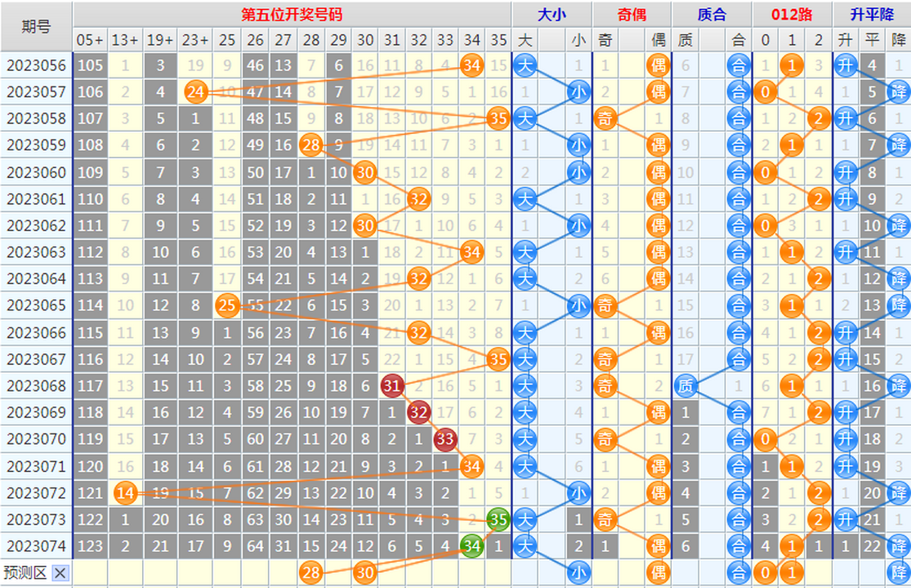Open the 质合 group header
This screenshot has width=911, height=588.
712,15
